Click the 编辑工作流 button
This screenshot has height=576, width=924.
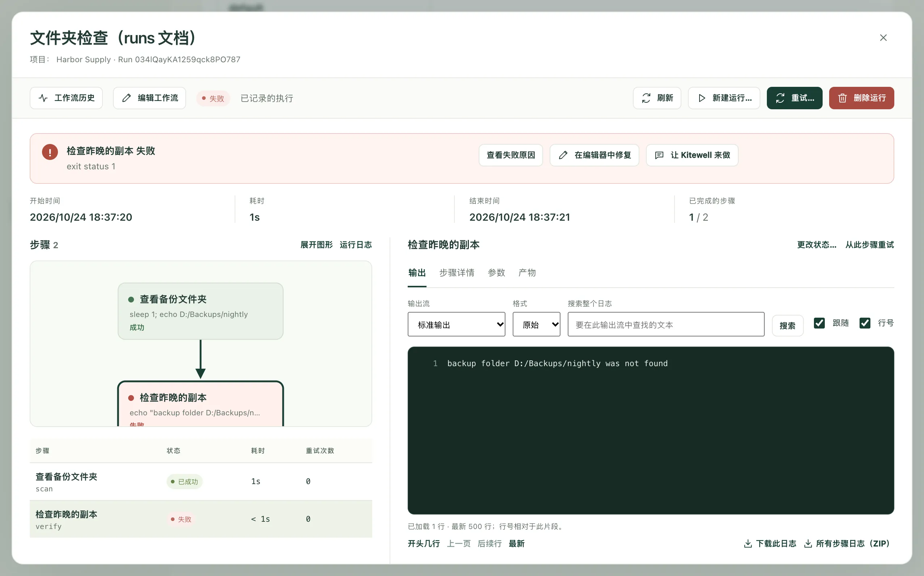click(x=150, y=98)
